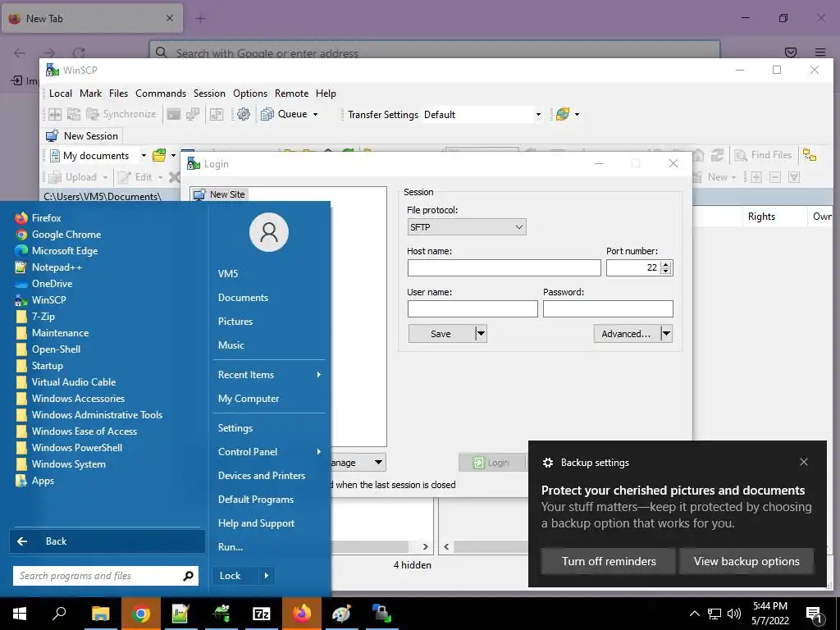Open WinSCP Preferences gear icon

pos(244,114)
